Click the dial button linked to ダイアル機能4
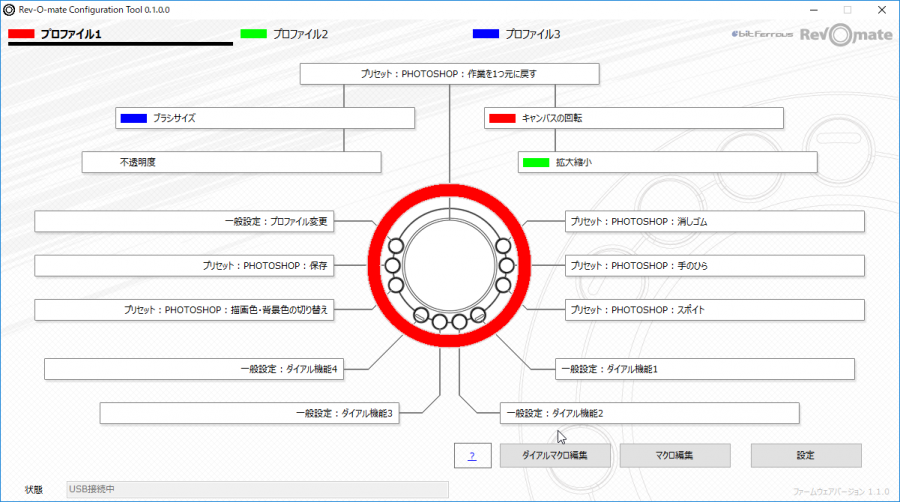Screen dimensions: 900x502 421,315
